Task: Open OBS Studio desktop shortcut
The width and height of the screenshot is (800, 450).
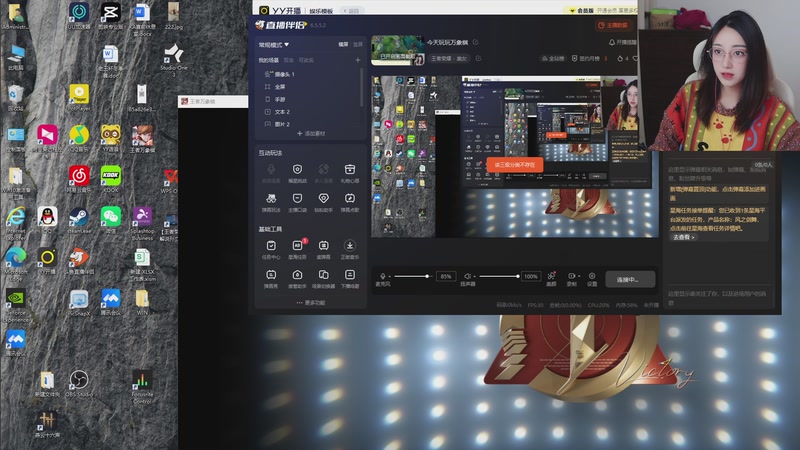Action: coord(79,383)
